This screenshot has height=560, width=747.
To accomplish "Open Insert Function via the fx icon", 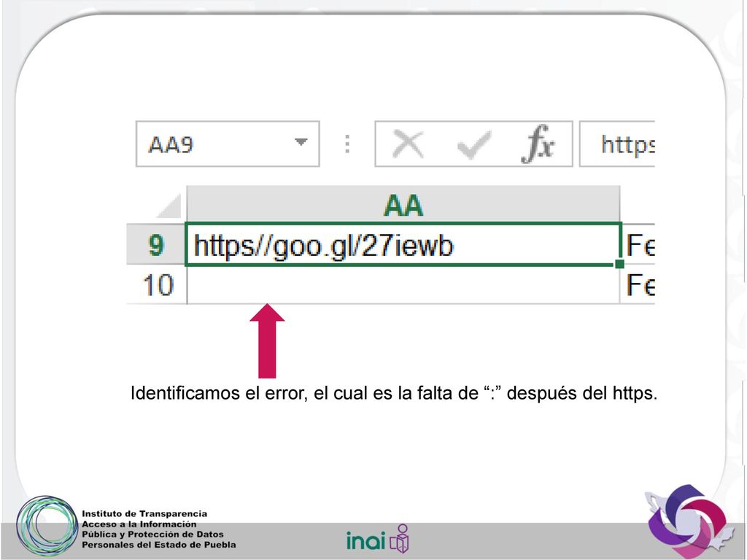I will pyautogui.click(x=538, y=144).
